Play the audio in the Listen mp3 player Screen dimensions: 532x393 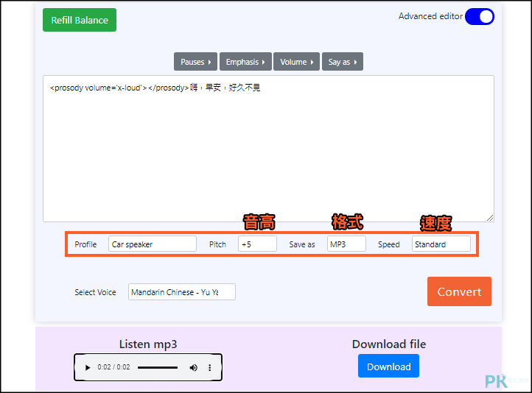88,367
